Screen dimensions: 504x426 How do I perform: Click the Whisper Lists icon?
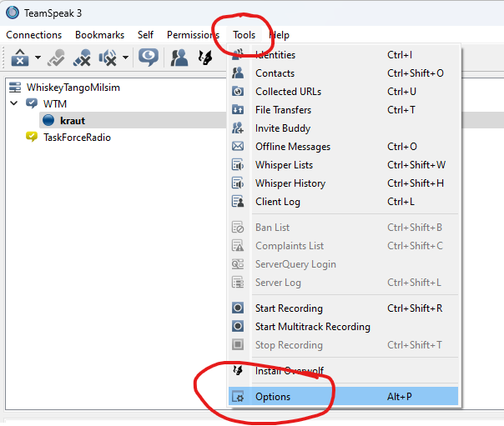(238, 165)
